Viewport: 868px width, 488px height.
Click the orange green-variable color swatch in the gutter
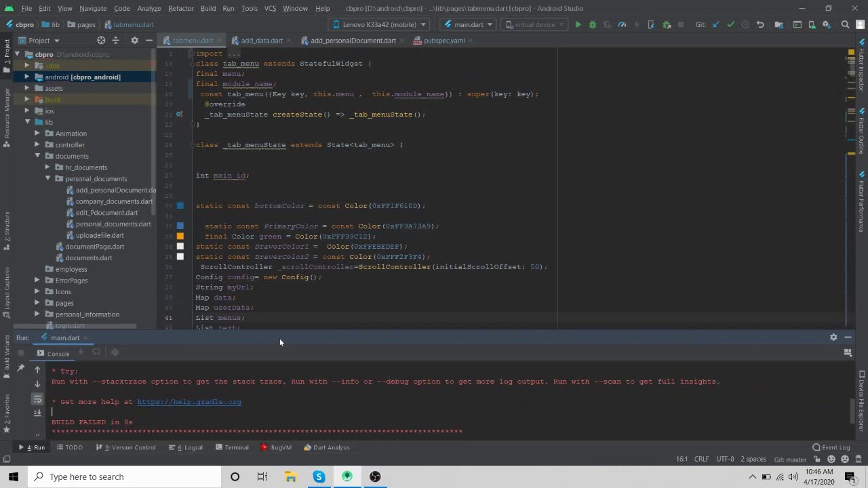[180, 236]
